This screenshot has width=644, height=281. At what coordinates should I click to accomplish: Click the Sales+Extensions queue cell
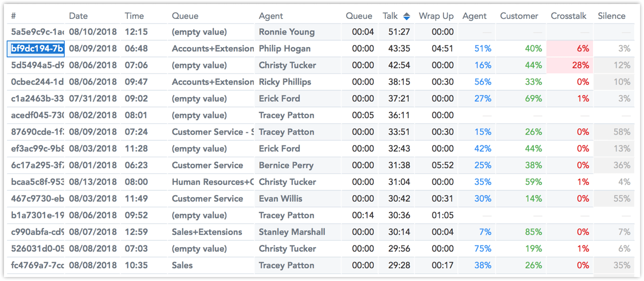point(207,232)
